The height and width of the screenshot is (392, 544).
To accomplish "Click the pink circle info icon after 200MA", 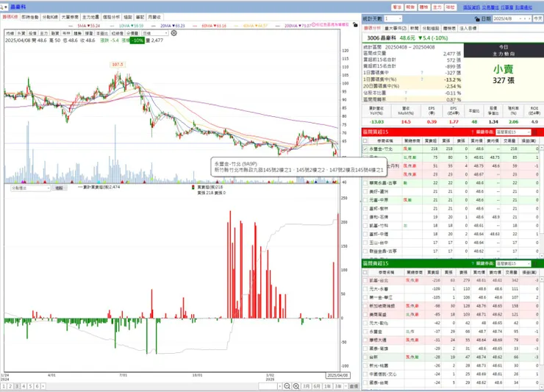I will point(313,25).
